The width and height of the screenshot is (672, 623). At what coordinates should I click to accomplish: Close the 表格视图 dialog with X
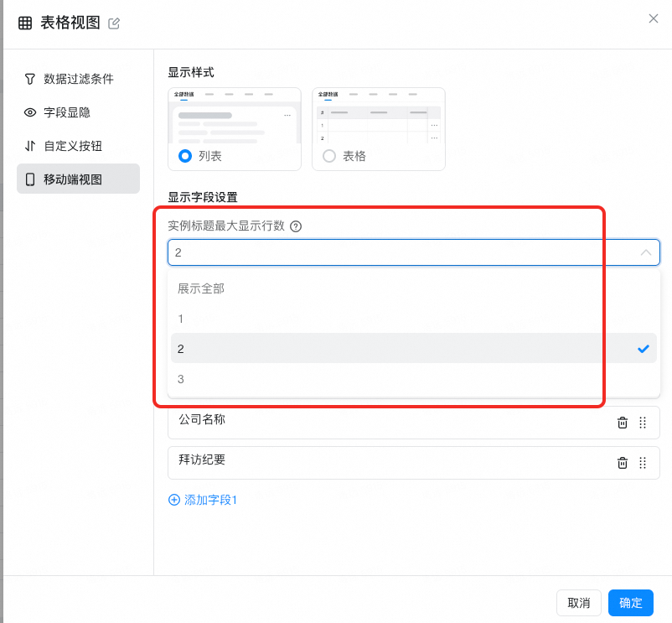(654, 18)
